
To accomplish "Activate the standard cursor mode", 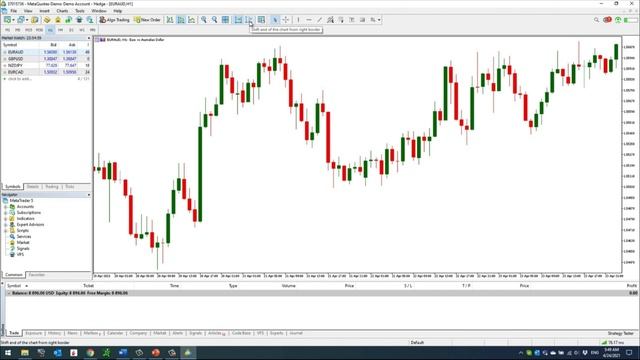I will pos(275,20).
